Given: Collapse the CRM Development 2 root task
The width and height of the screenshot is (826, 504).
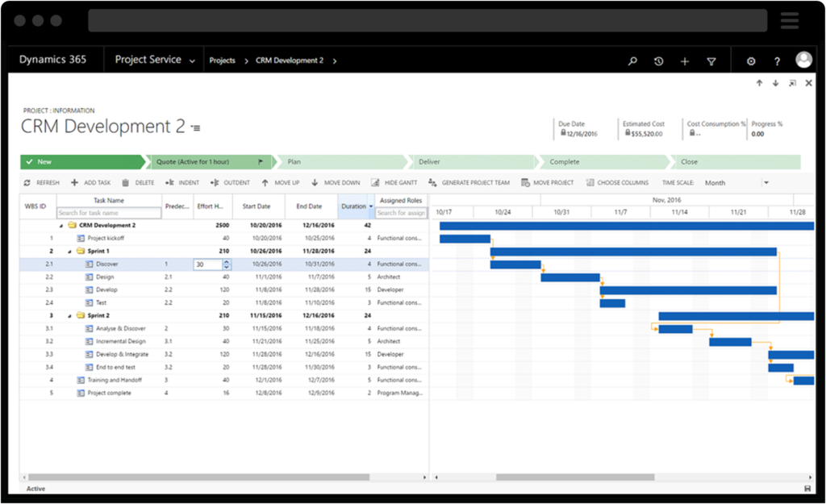Looking at the screenshot, I should (x=61, y=226).
